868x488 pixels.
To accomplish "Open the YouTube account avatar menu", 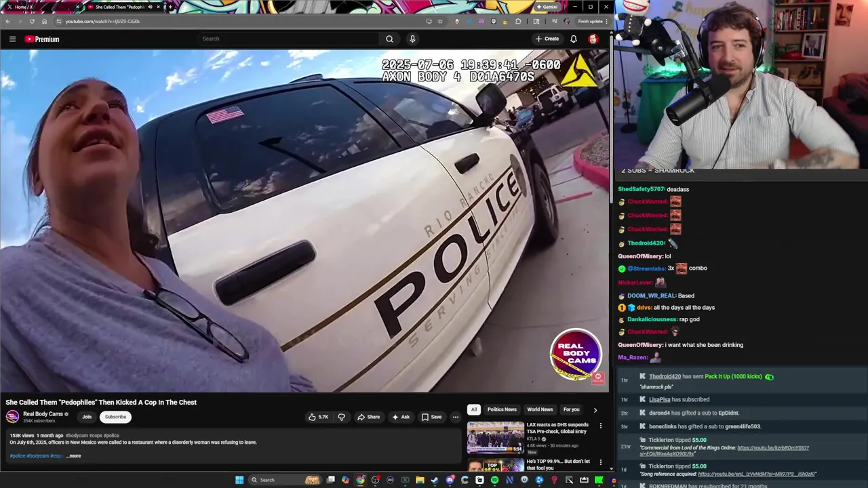I will 593,39.
